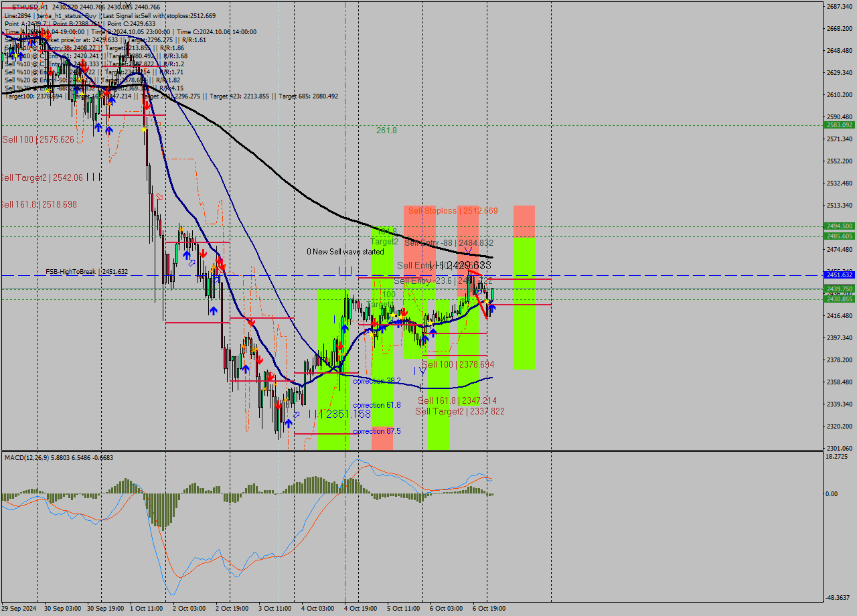Click the green 2494.500 price tag
Viewport: 857px width, 616px height.
840,226
